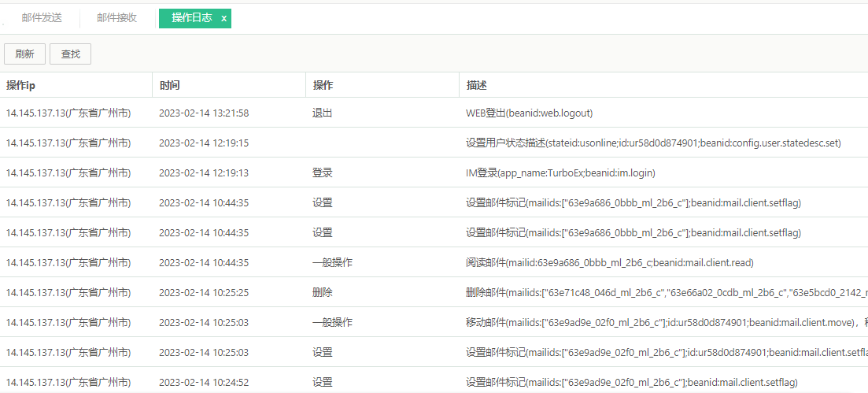Screen dimensions: 868x393
Task: Close the 操作日志 tab with x
Action: tap(223, 18)
